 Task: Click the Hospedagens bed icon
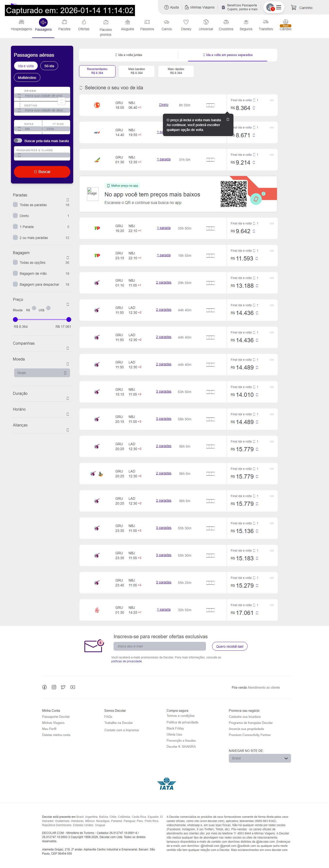coord(21,22)
